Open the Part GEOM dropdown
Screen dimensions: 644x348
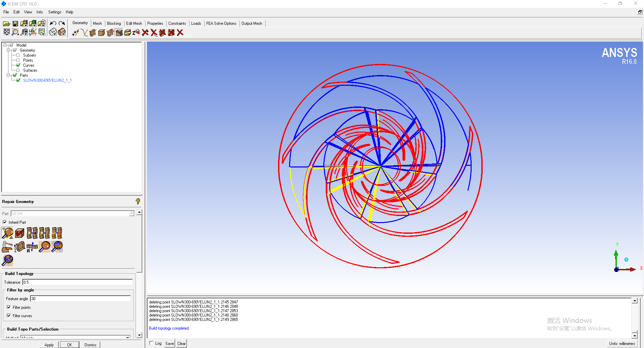point(131,214)
